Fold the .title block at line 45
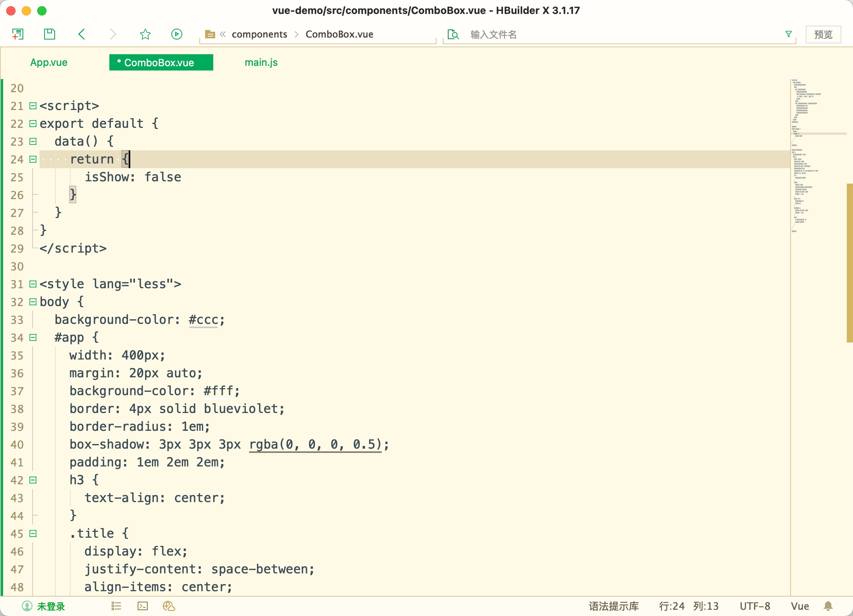The image size is (853, 616). [33, 533]
